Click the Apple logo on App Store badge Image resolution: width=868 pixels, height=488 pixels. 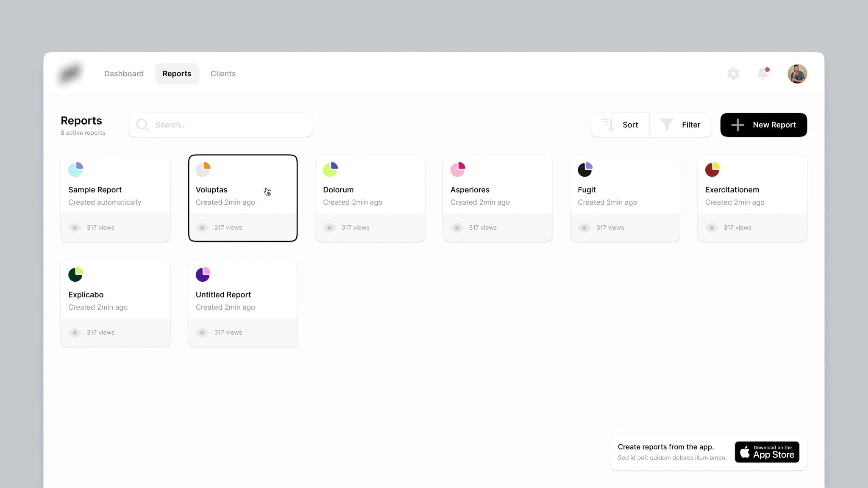point(745,452)
